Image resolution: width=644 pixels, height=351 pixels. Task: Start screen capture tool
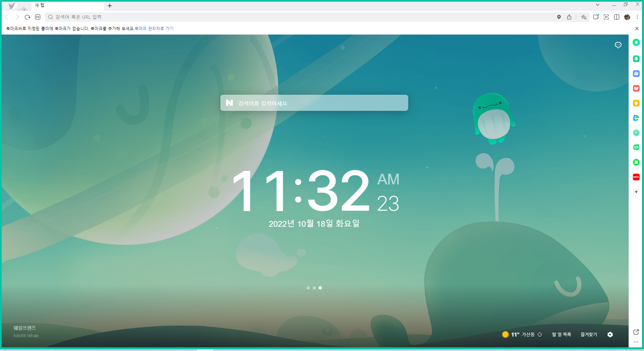pyautogui.click(x=606, y=17)
